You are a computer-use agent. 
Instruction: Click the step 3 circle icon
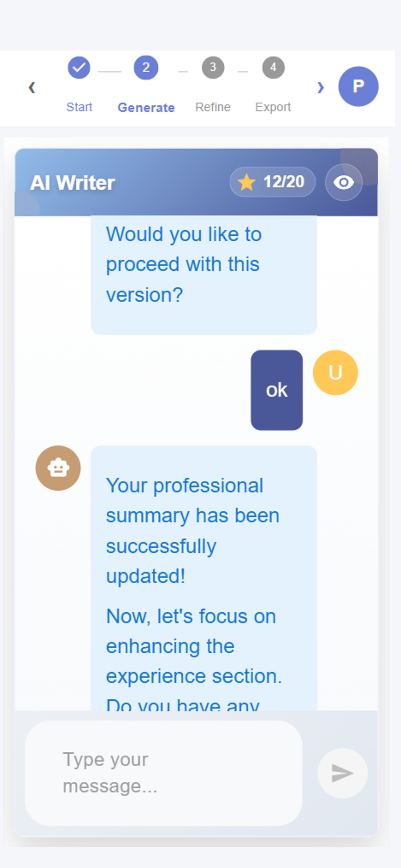213,67
